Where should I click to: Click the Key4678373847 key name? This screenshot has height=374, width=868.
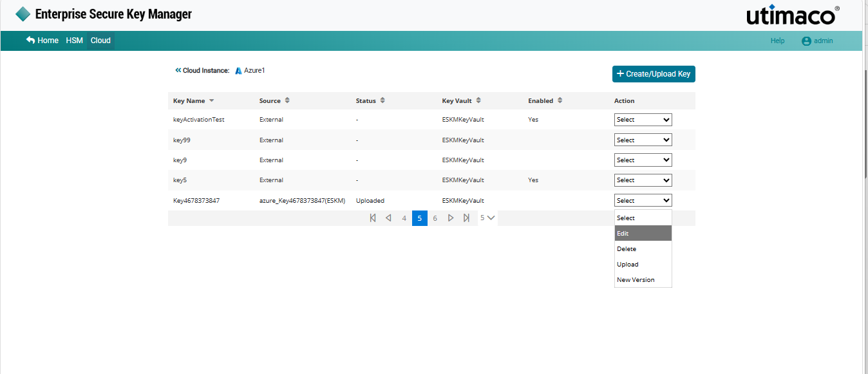coord(196,200)
